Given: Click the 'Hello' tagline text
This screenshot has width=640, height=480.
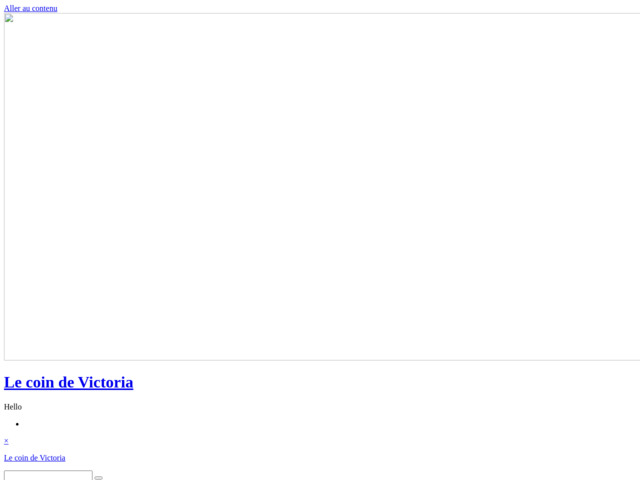Looking at the screenshot, I should 13,407.
